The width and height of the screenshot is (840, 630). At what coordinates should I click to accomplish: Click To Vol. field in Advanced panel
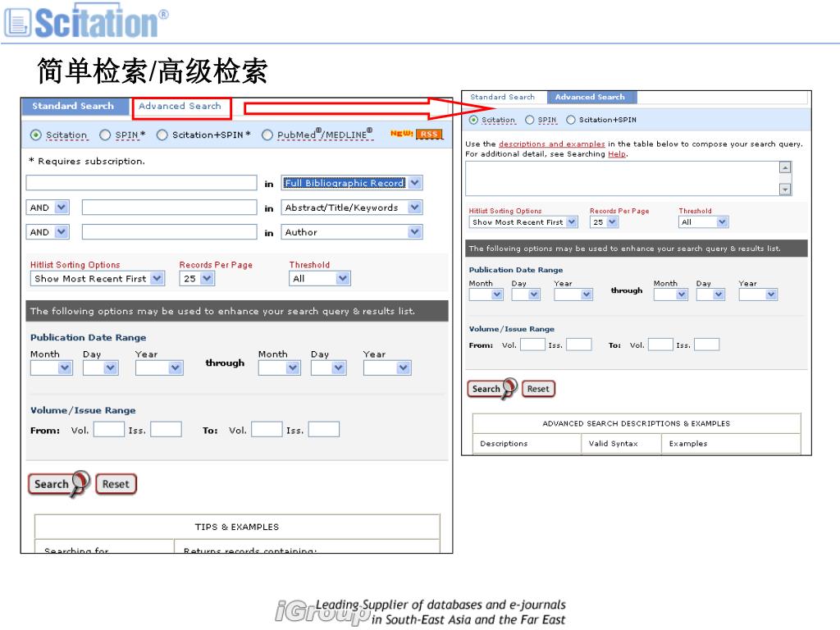point(660,345)
